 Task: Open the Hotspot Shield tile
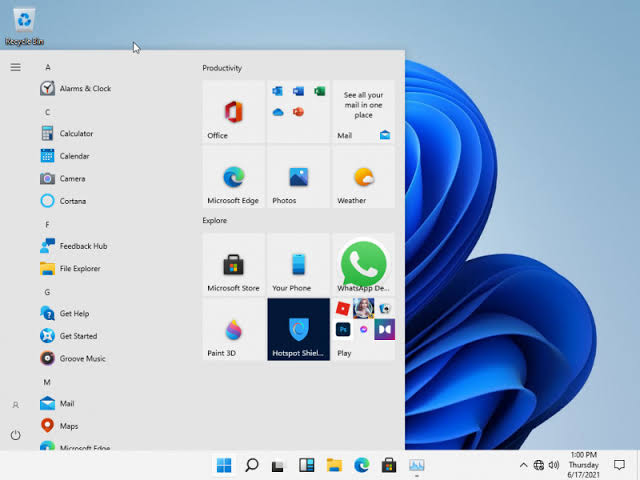coord(298,329)
